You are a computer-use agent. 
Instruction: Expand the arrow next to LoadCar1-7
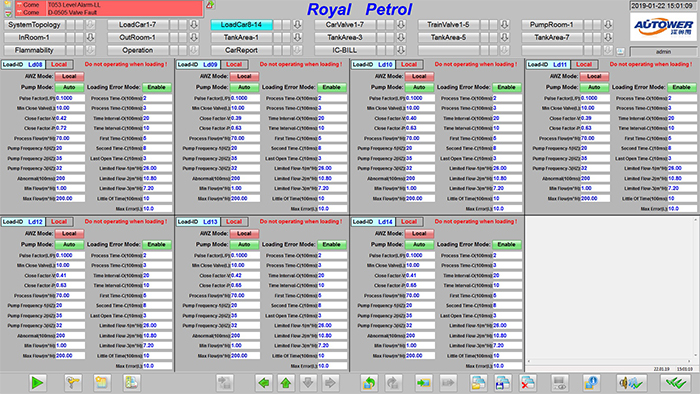(194, 25)
